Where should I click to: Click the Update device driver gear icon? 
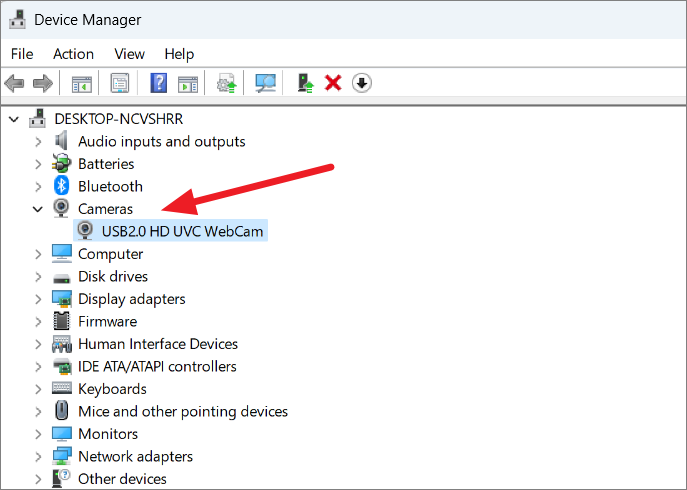click(227, 83)
